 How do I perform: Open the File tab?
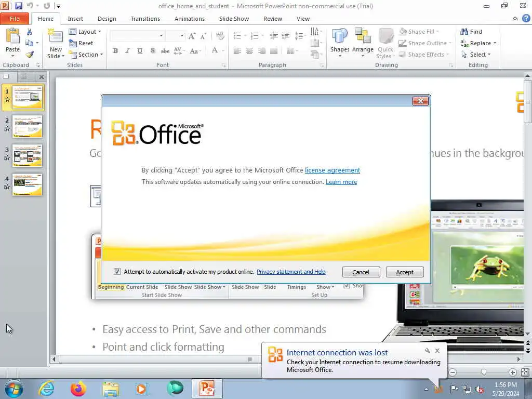click(15, 19)
